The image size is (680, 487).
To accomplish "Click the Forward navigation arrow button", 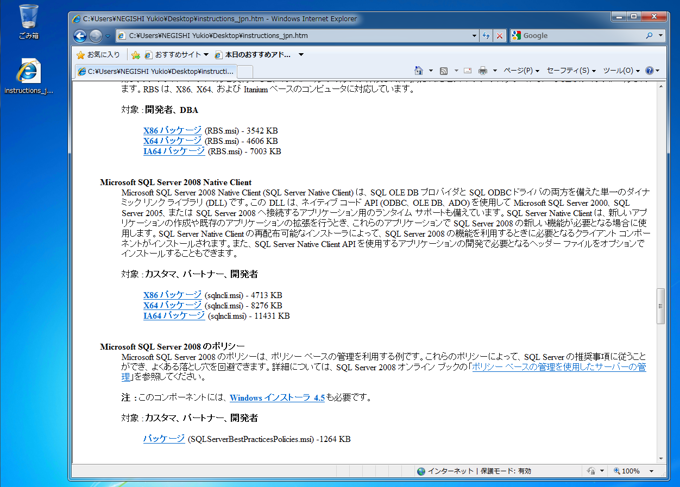I will point(95,36).
